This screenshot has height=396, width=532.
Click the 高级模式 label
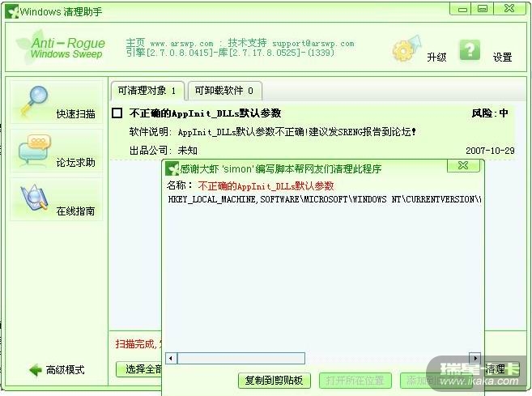point(65,370)
